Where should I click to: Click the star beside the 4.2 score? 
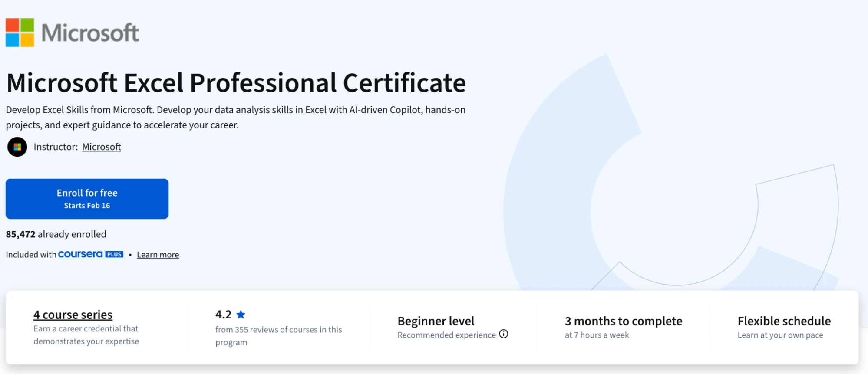click(241, 315)
